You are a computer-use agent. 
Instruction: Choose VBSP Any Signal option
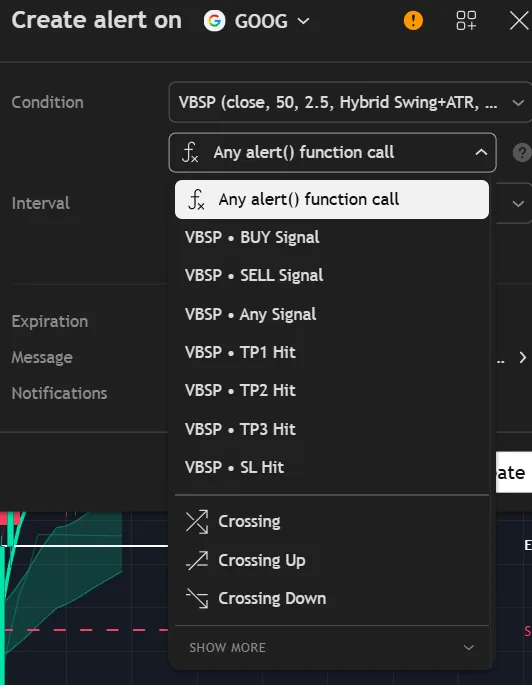(x=332, y=314)
